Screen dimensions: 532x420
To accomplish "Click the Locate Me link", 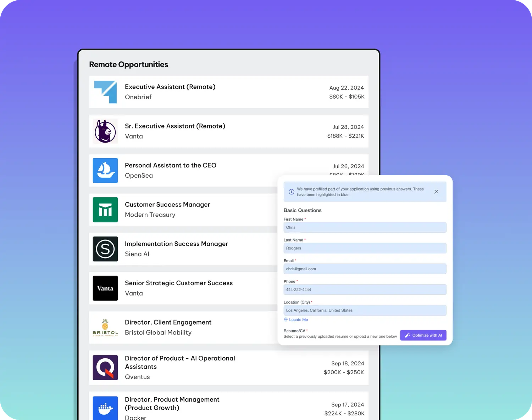I will (298, 320).
